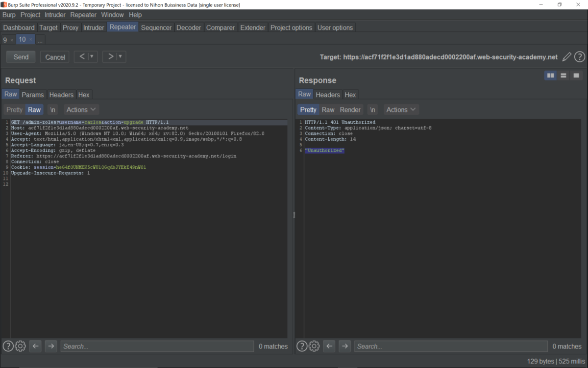Expand Response Actions dropdown
The image size is (588, 368).
[x=400, y=109]
